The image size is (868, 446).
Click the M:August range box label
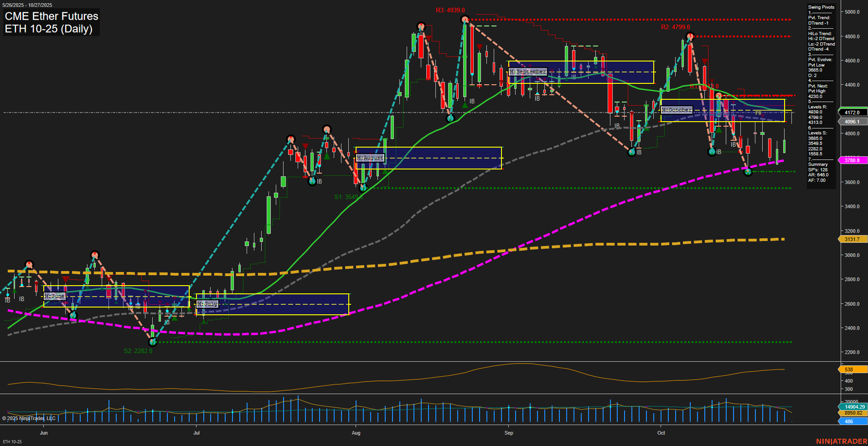(x=370, y=157)
